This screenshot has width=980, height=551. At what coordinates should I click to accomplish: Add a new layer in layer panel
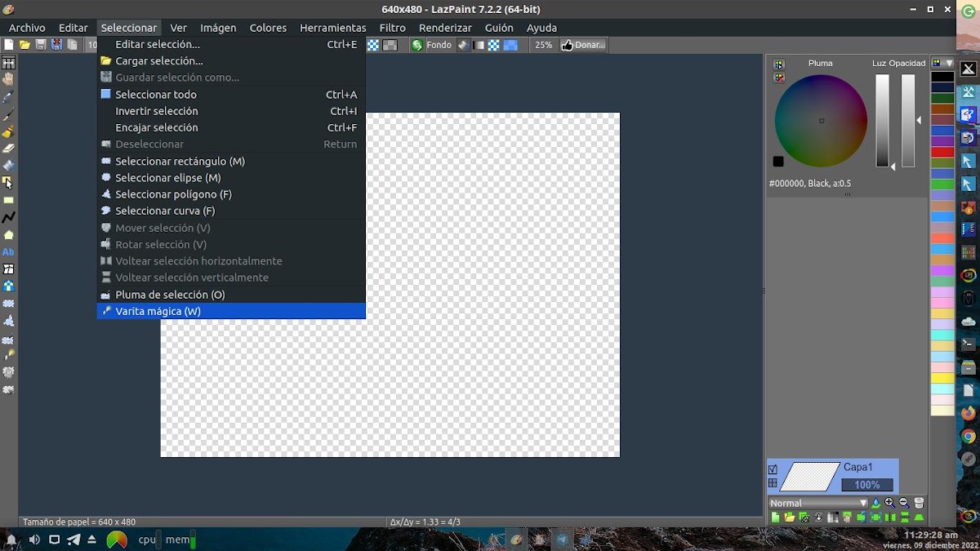(x=775, y=517)
